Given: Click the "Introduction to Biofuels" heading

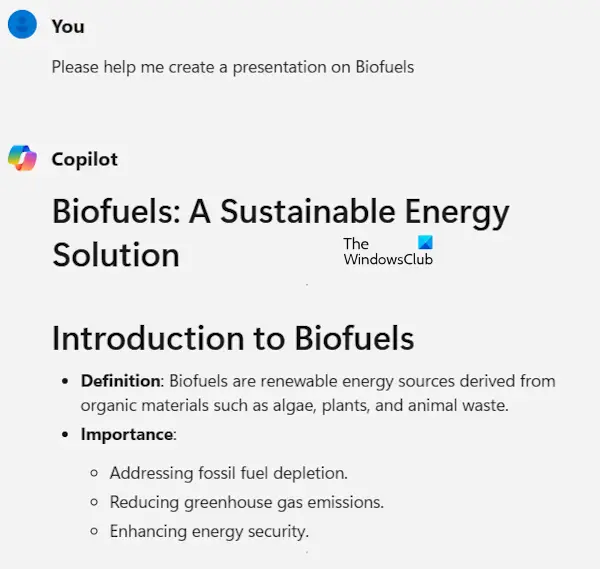Looking at the screenshot, I should [233, 338].
